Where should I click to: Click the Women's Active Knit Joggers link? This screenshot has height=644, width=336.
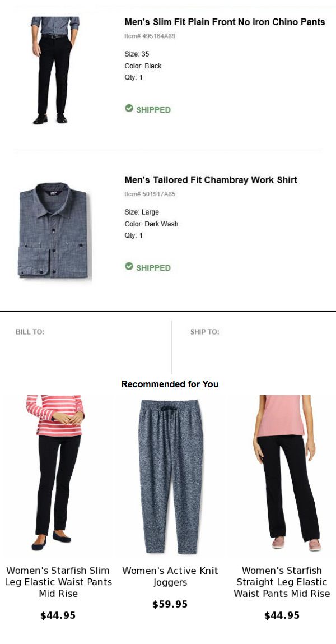(x=170, y=576)
